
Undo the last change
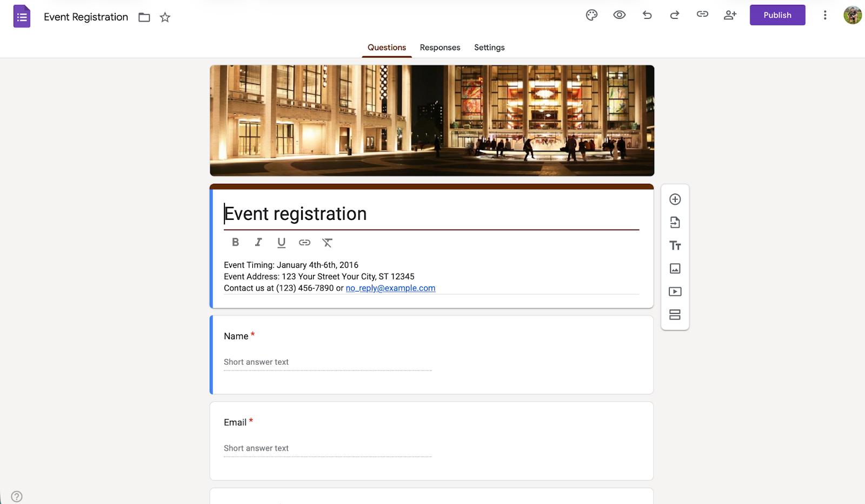(647, 15)
